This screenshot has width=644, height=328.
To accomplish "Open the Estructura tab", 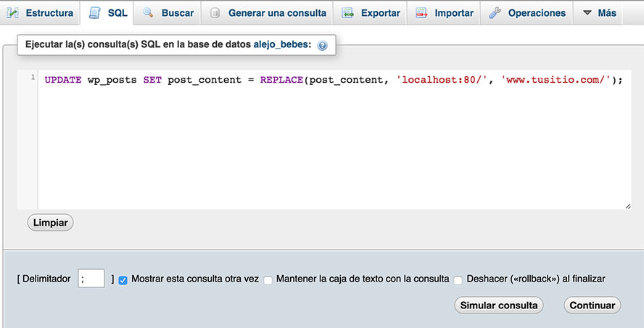I will [x=40, y=13].
